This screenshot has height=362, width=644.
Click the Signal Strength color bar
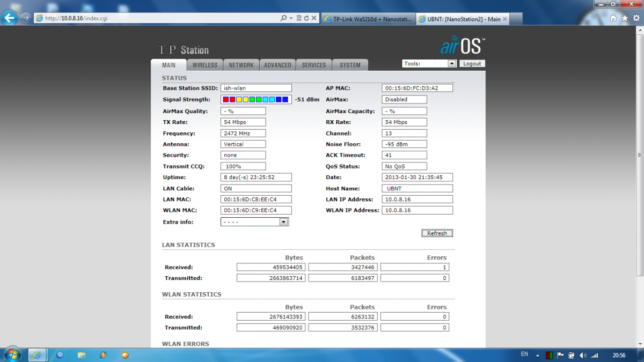coord(255,100)
